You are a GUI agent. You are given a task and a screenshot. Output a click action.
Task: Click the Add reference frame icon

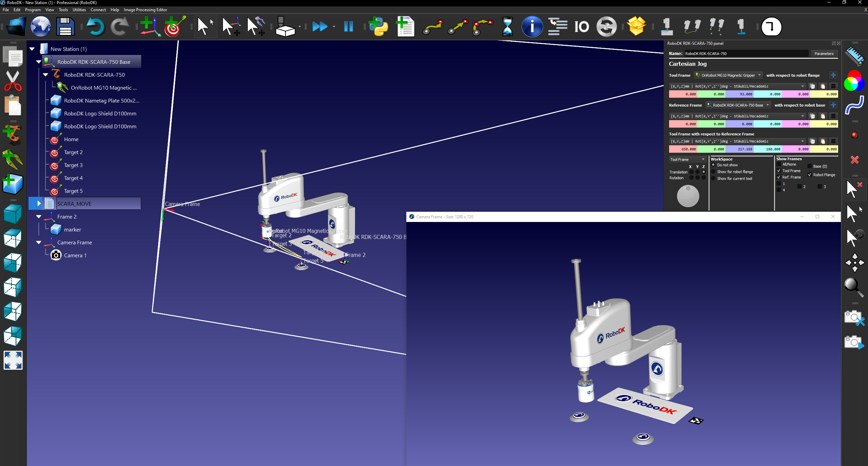point(150,26)
